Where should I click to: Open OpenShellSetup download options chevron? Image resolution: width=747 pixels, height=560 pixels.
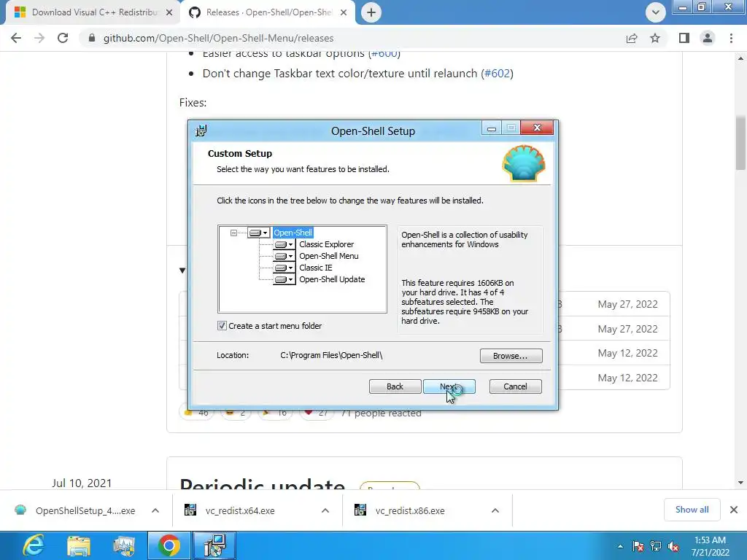(155, 510)
